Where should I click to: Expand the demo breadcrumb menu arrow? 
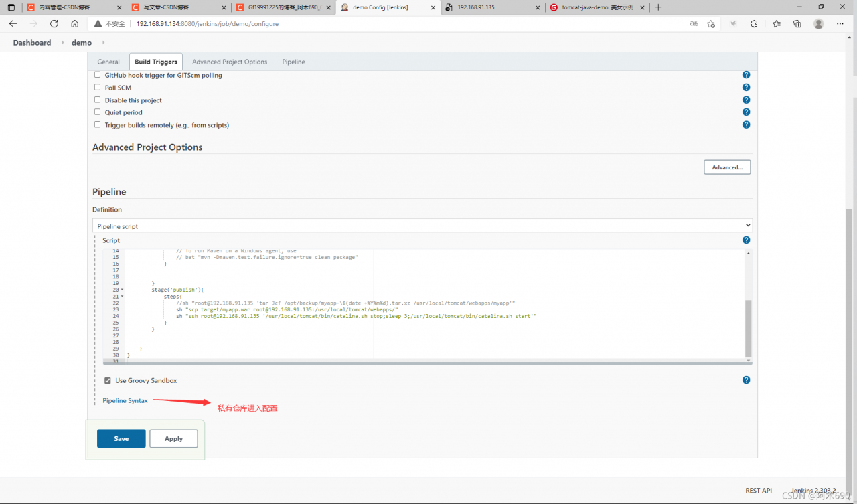click(x=103, y=43)
